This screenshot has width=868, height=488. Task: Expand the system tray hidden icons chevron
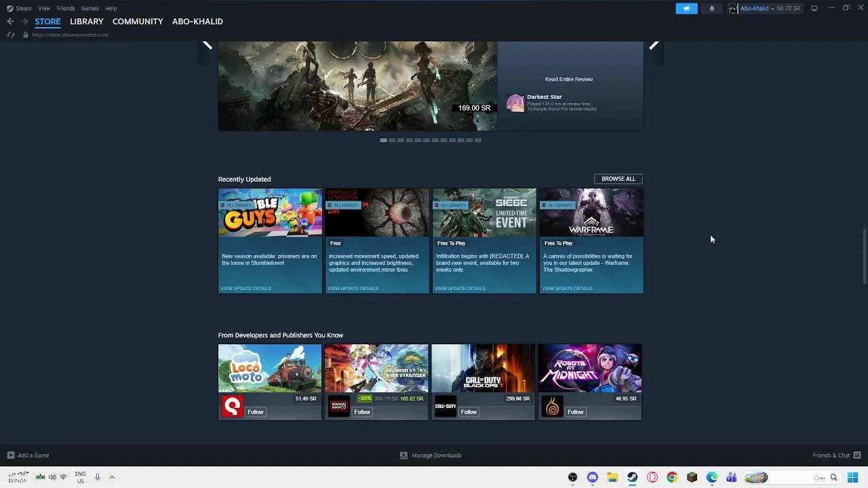tap(112, 477)
